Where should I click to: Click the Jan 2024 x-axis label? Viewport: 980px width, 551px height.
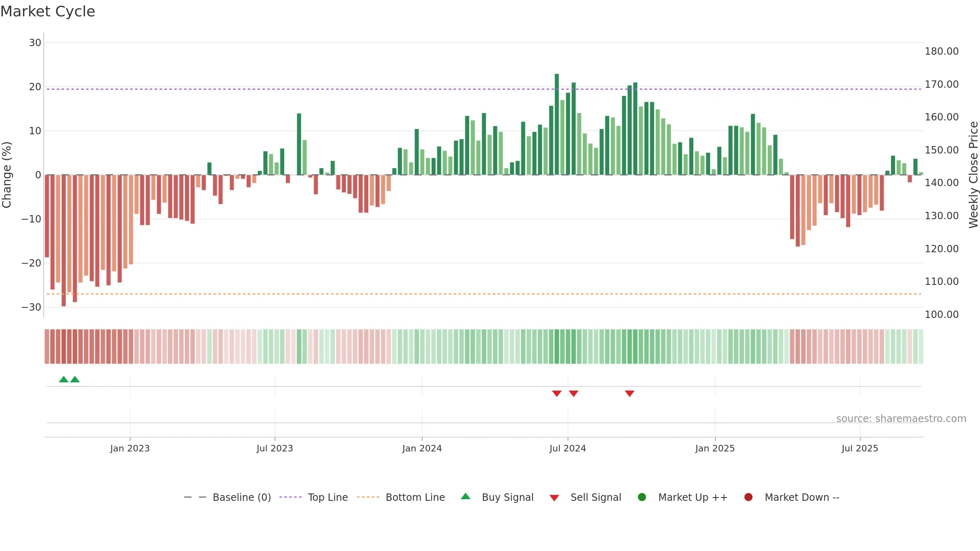(422, 448)
